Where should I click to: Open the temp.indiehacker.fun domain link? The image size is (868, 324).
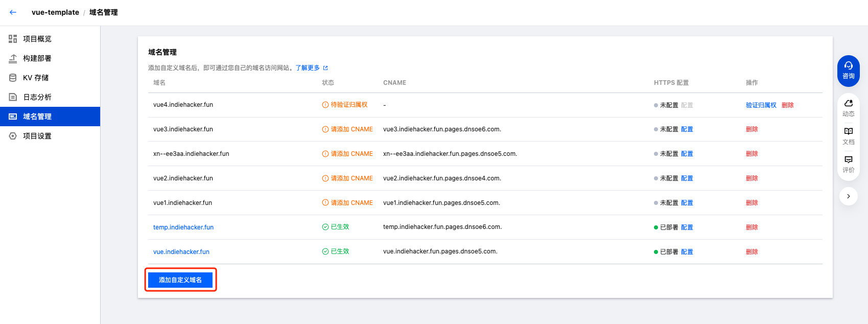[183, 227]
